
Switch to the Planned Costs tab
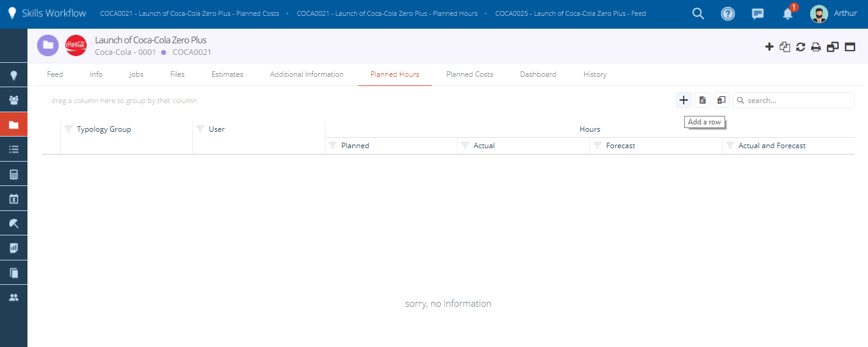click(469, 74)
